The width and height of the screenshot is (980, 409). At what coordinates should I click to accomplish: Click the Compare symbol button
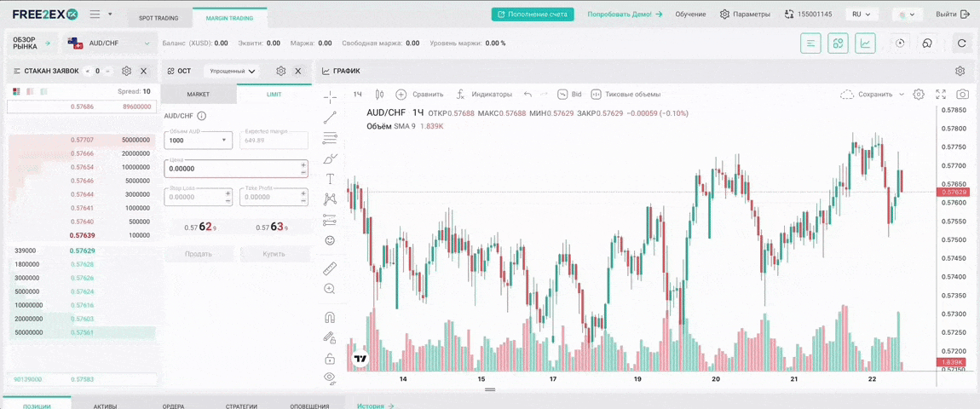click(419, 95)
